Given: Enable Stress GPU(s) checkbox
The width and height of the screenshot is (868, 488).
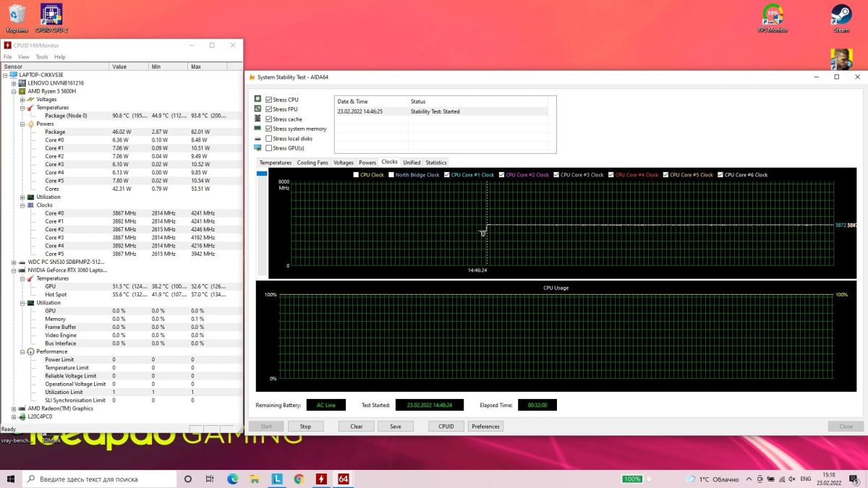Looking at the screenshot, I should (x=269, y=148).
